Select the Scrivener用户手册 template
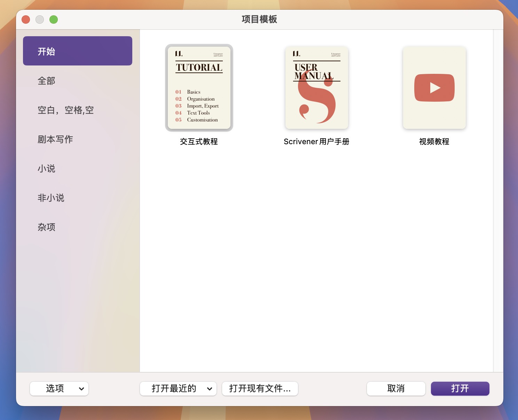This screenshot has width=518, height=420. (x=316, y=88)
